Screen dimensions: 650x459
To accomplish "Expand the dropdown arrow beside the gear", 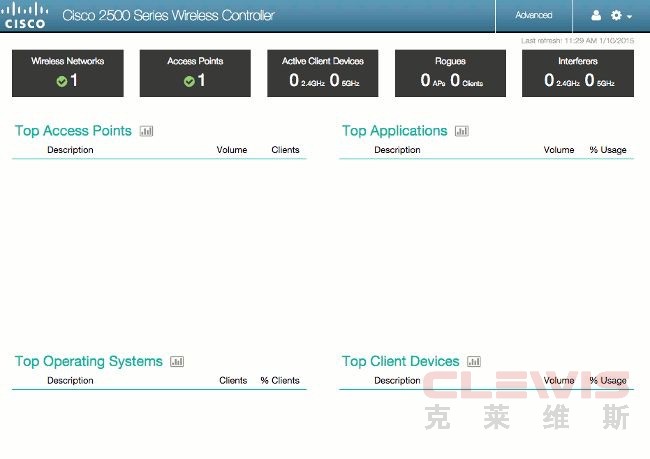I will (630, 17).
